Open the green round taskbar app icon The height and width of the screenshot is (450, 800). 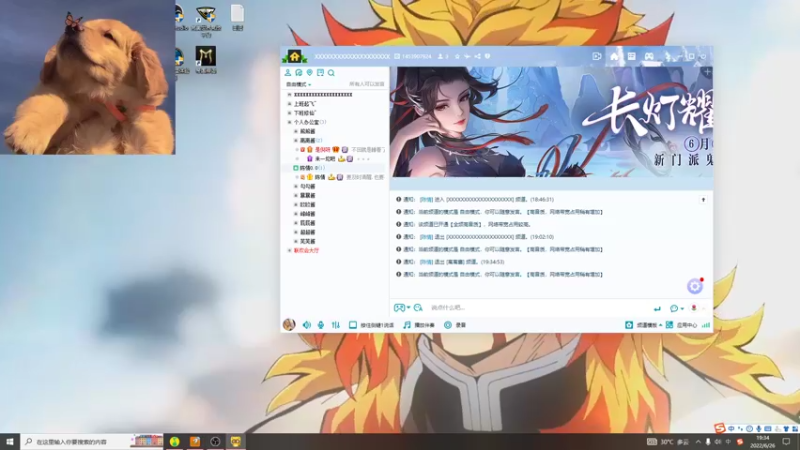174,441
